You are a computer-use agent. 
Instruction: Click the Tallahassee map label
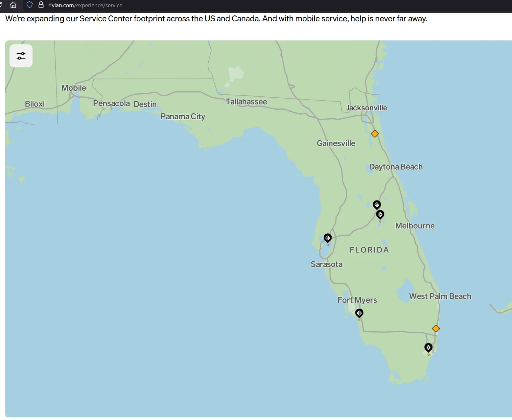point(246,102)
